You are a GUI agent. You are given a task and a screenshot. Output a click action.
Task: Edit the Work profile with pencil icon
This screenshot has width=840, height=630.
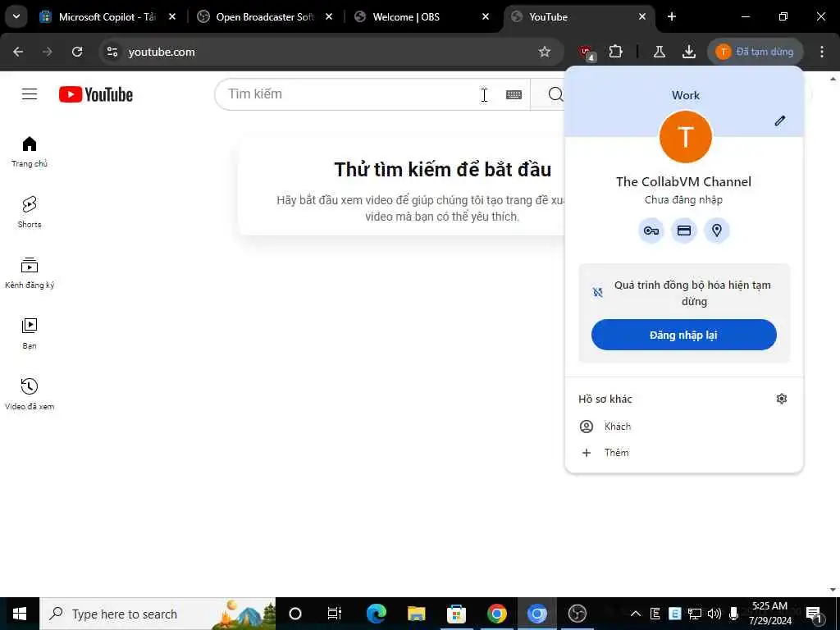pos(780,121)
